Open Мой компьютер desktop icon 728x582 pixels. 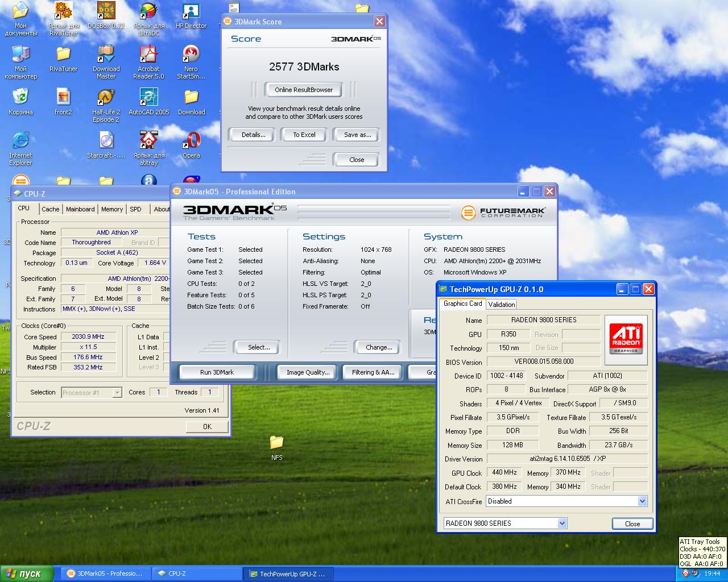[20, 54]
